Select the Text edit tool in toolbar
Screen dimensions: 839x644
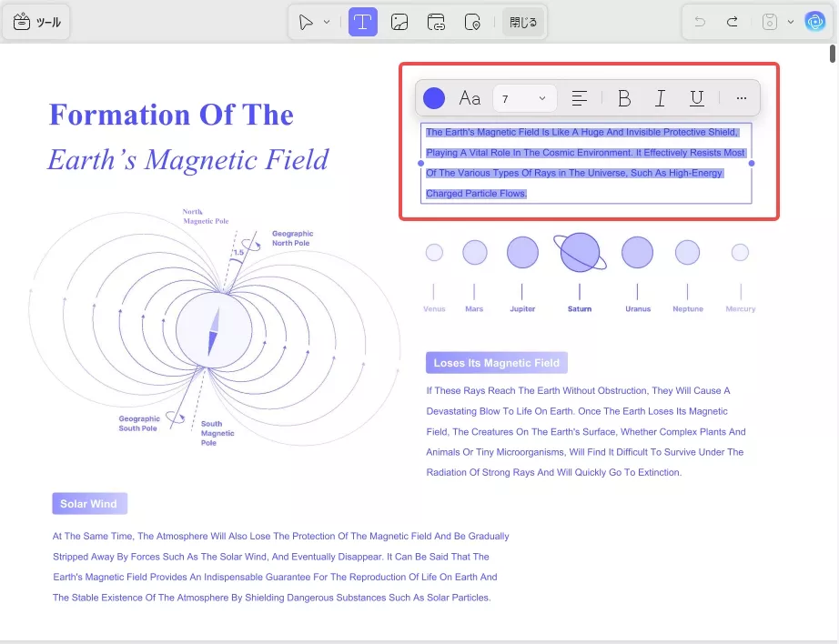click(x=362, y=23)
